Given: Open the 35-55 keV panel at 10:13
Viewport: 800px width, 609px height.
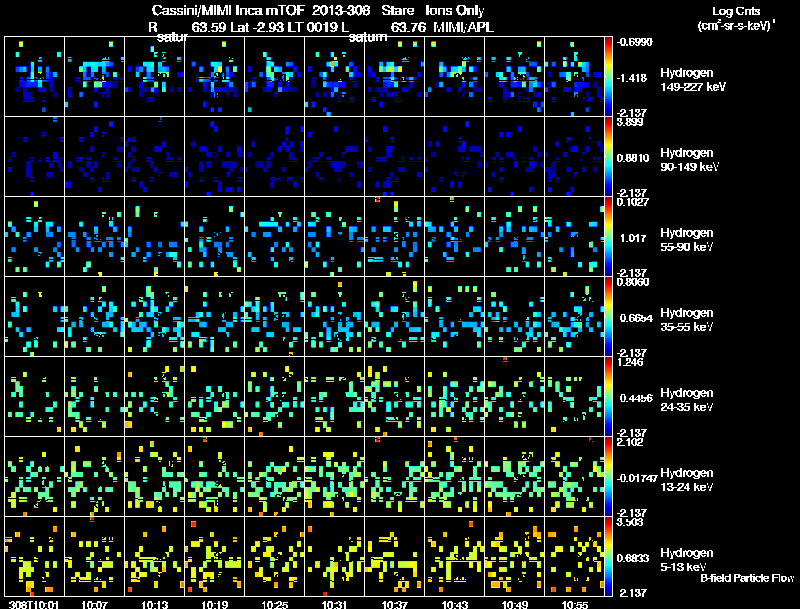Looking at the screenshot, I should coord(155,317).
